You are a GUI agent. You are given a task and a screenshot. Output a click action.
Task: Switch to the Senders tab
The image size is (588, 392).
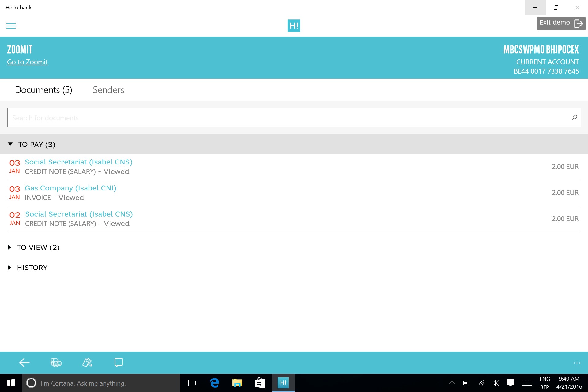108,90
